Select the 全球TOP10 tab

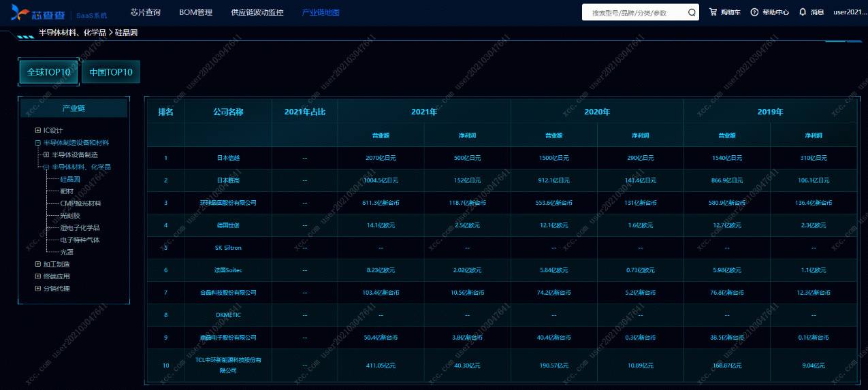click(x=48, y=72)
